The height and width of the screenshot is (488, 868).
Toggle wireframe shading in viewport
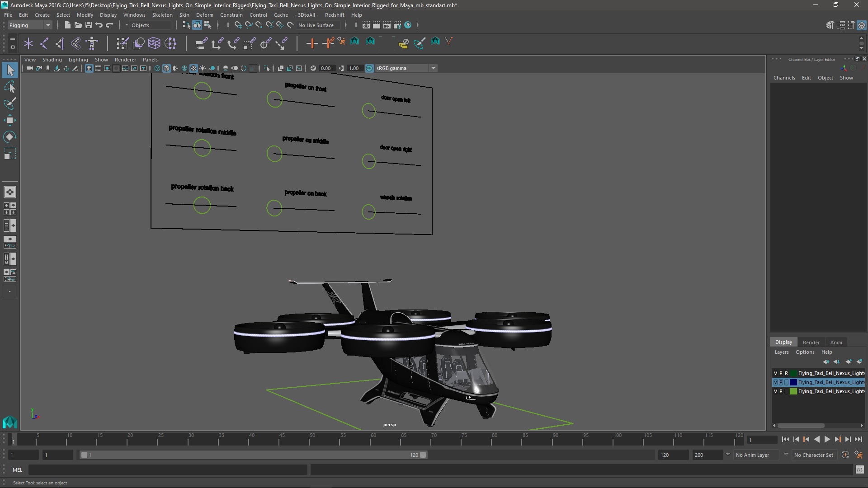[157, 68]
